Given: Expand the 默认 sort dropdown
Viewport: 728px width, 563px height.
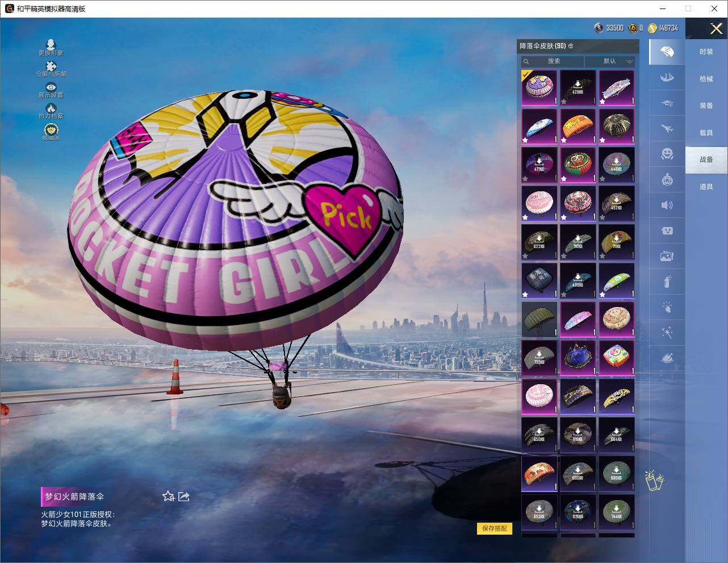Looking at the screenshot, I should (610, 61).
